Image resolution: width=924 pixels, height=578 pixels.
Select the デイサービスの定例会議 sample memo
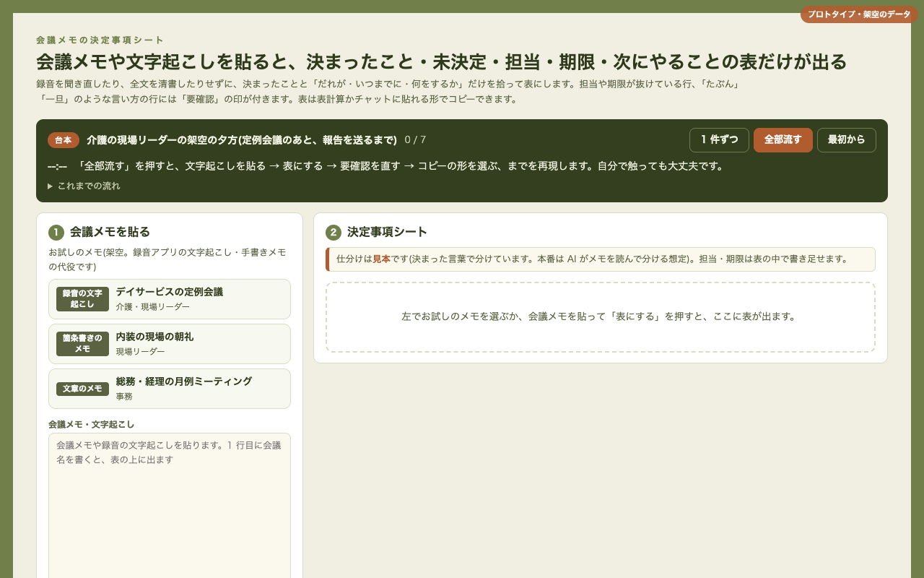coord(170,299)
